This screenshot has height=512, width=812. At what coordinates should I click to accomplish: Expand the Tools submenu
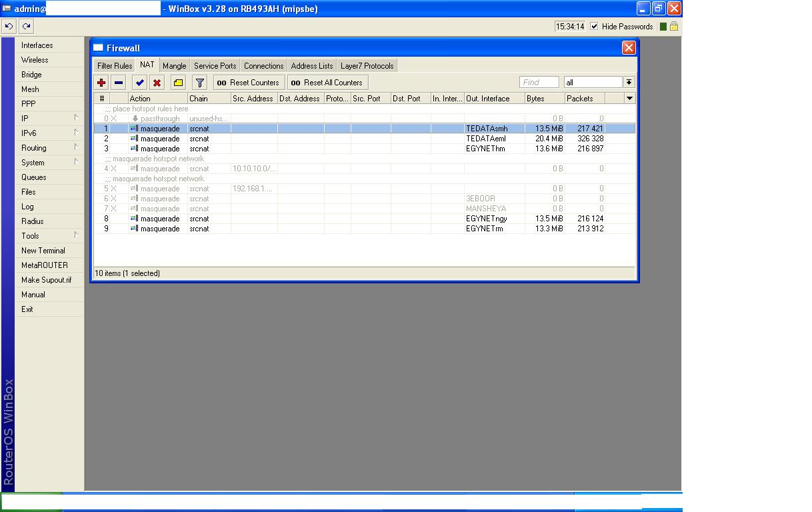click(x=49, y=236)
